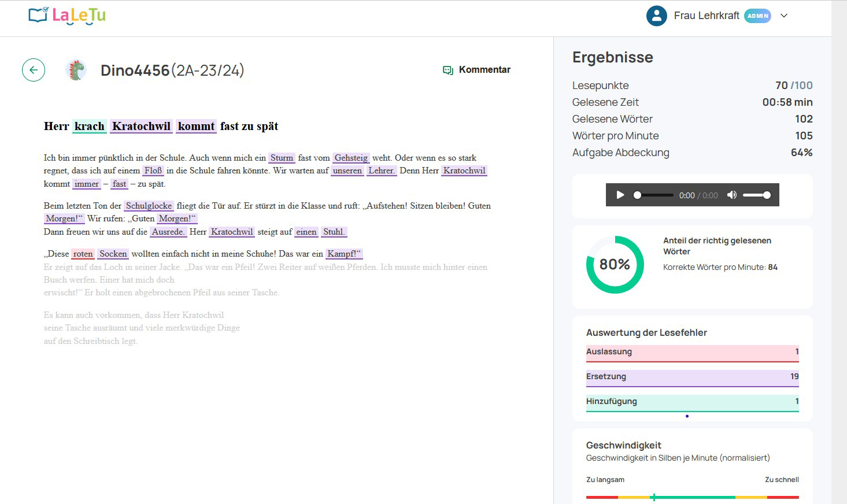Click the green-marked word "krach" in title
The image size is (847, 504).
click(x=90, y=127)
